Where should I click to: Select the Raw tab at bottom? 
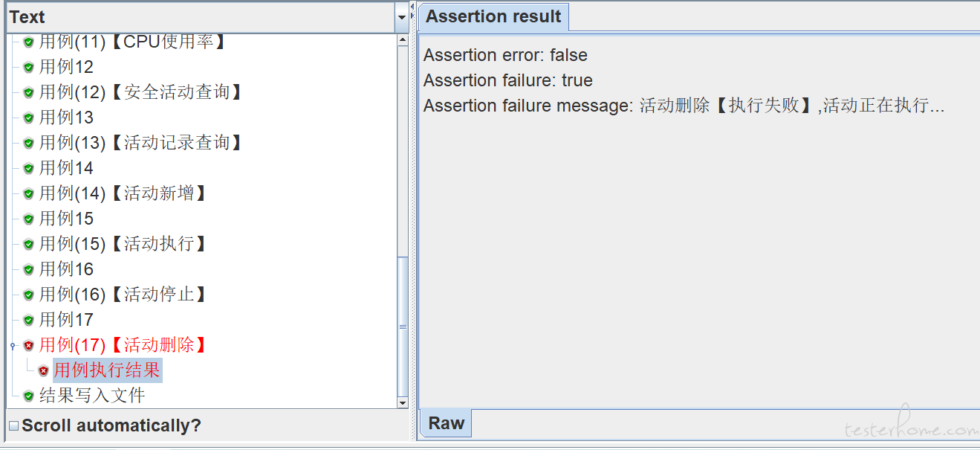446,423
